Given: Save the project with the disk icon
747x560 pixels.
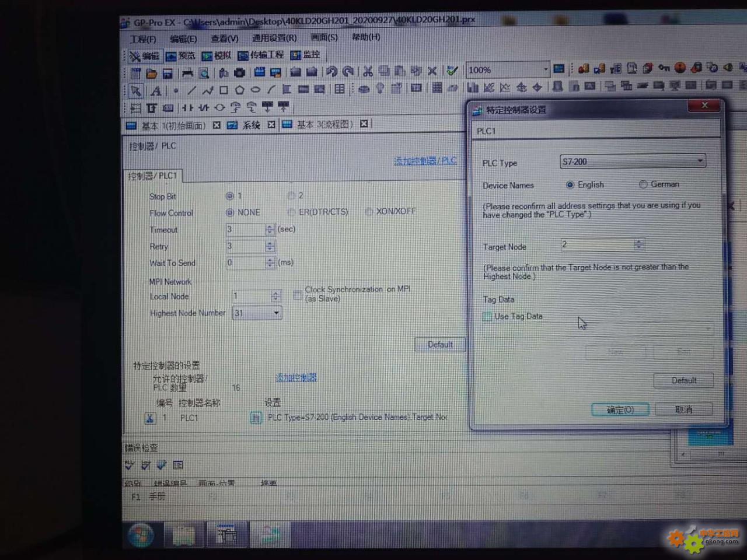Looking at the screenshot, I should coord(167,73).
